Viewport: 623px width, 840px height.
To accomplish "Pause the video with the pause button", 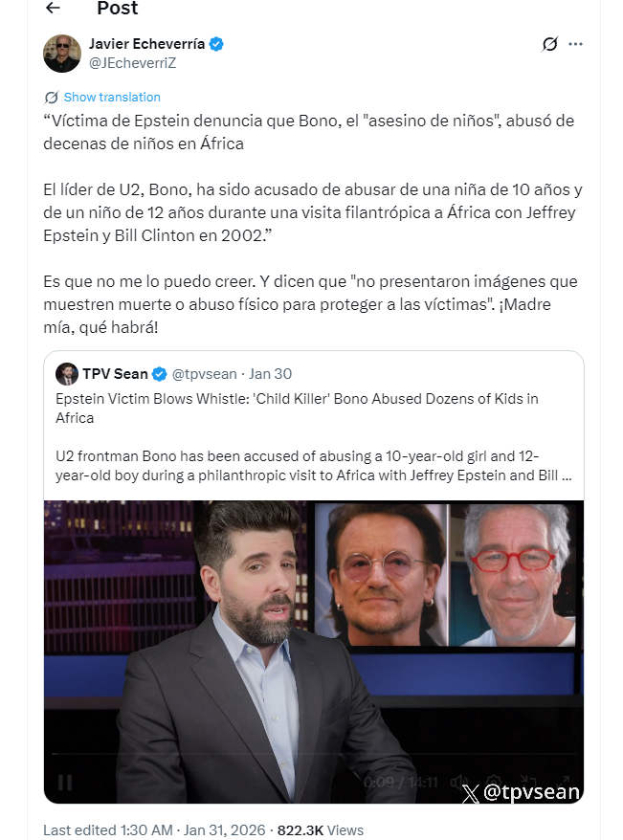I will tap(65, 783).
